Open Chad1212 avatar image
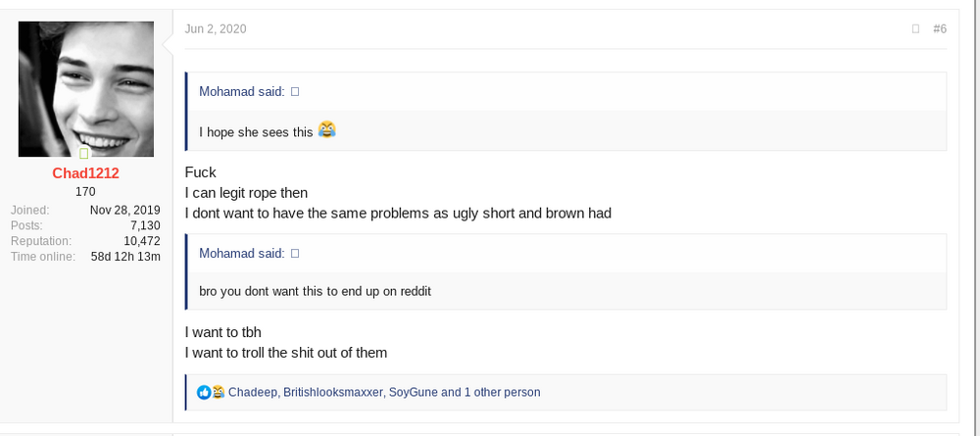 pos(85,89)
